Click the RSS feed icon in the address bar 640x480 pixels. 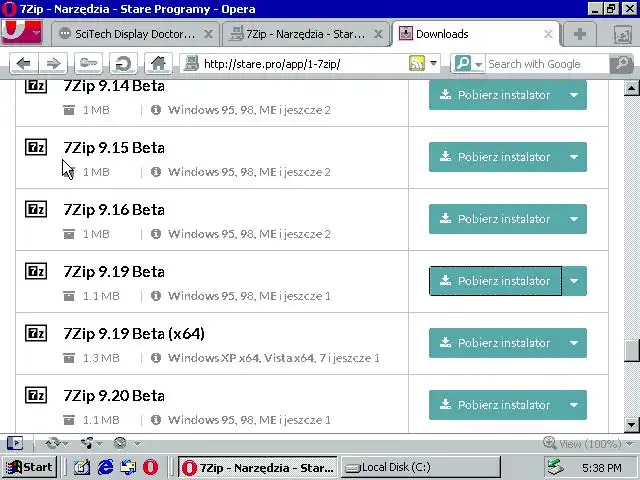pos(417,63)
